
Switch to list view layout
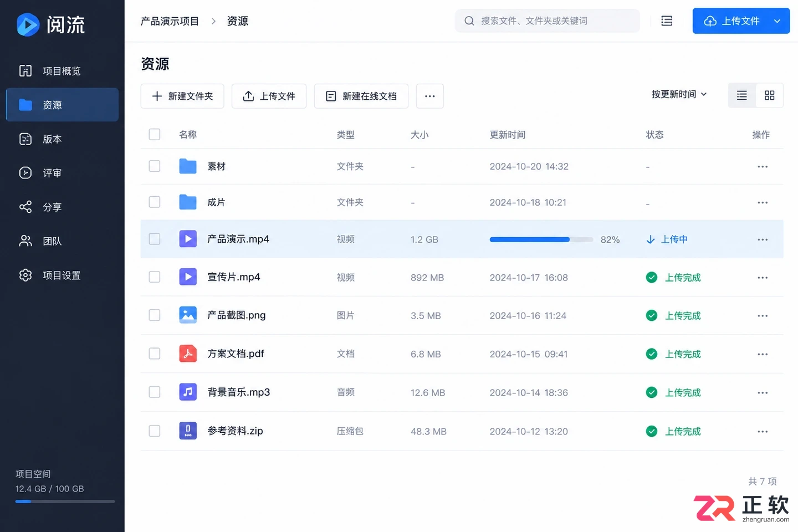(x=742, y=95)
